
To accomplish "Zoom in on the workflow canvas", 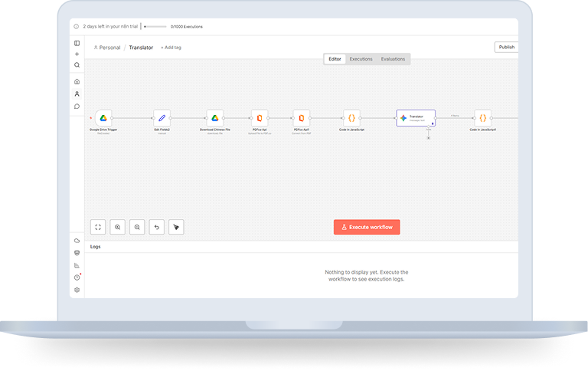I will point(117,227).
